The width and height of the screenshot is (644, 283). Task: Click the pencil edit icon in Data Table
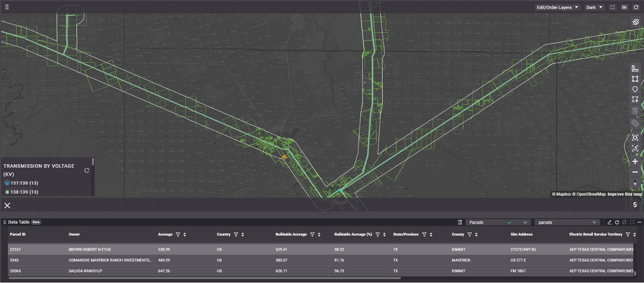click(x=609, y=222)
